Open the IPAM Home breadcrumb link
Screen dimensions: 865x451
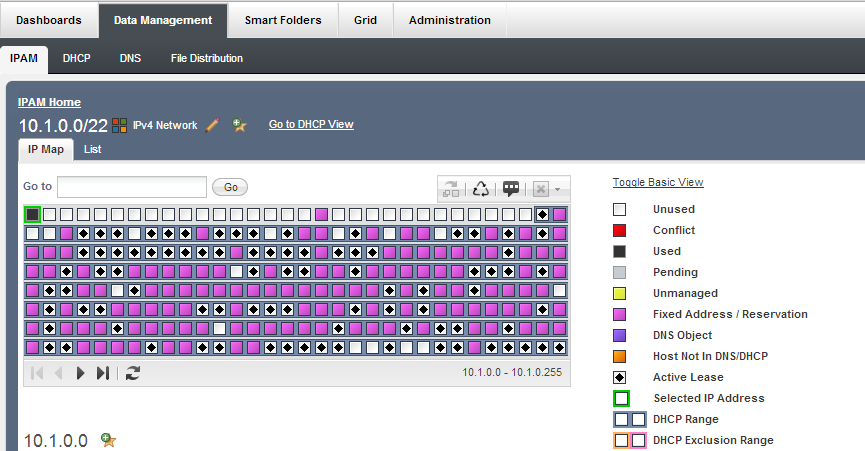coord(49,102)
